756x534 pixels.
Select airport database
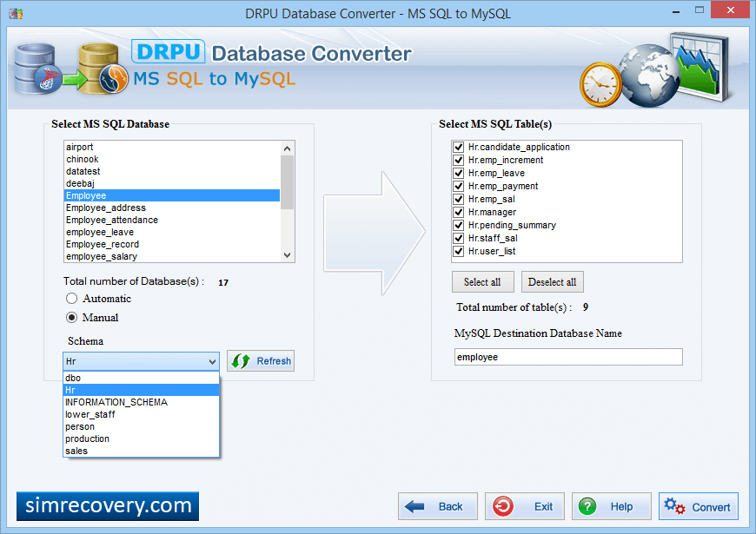(172, 147)
